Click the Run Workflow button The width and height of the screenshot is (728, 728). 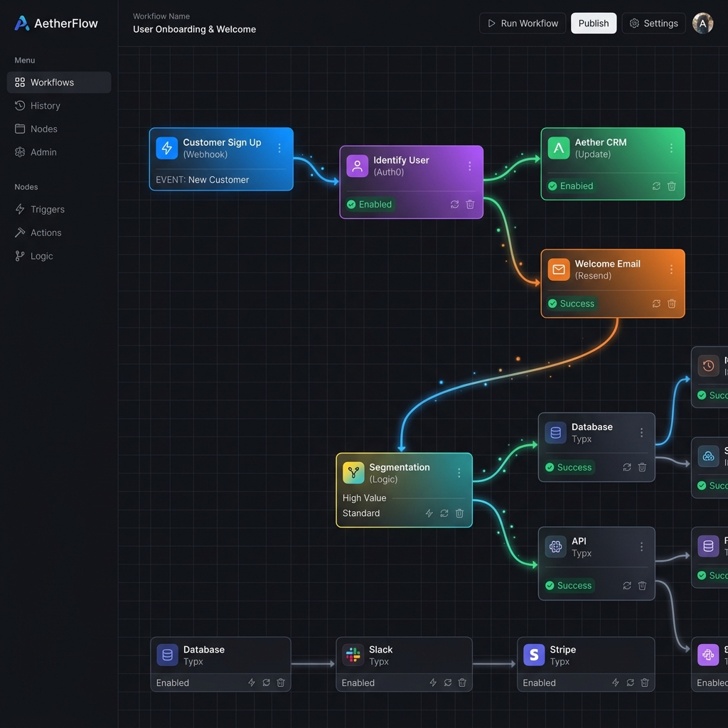523,23
